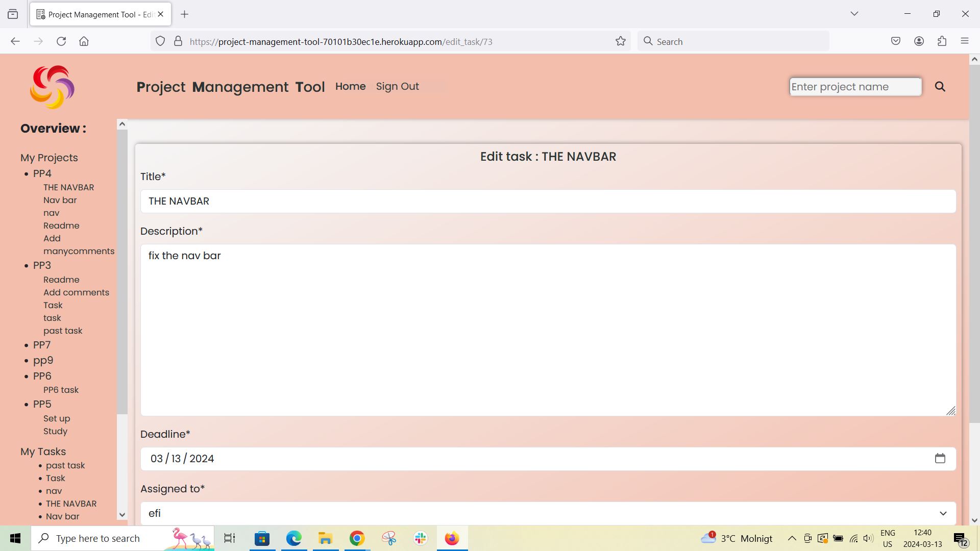Click the Home navigation item
980x551 pixels.
point(350,86)
